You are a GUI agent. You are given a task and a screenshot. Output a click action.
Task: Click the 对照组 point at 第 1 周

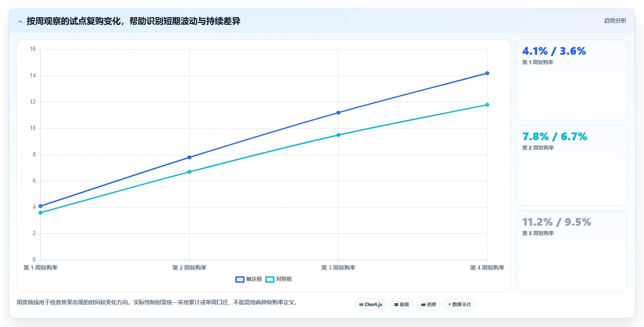point(40,212)
